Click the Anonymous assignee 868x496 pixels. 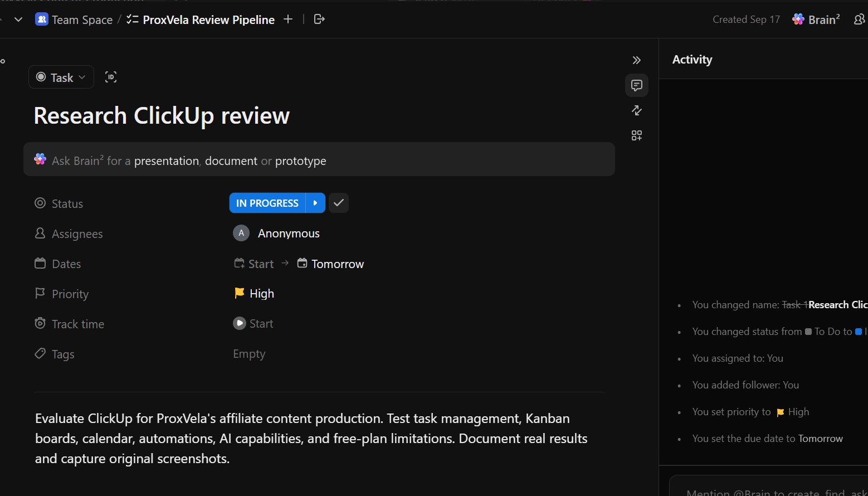pyautogui.click(x=289, y=234)
